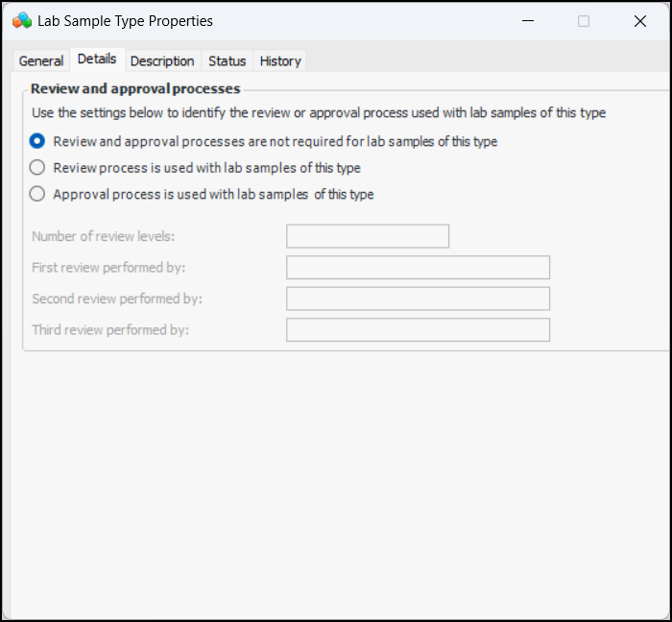Click the Lab Sample Type Properties title bar
The image size is (672, 622).
pyautogui.click(x=288, y=21)
